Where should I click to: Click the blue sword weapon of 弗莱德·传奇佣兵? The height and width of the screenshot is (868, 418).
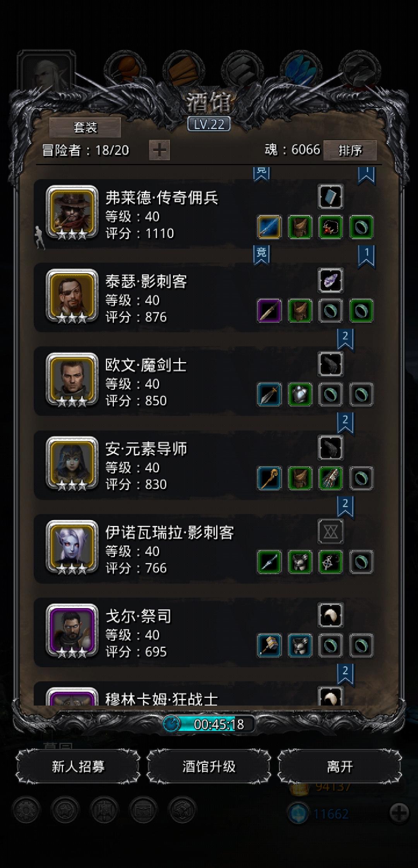tap(269, 227)
